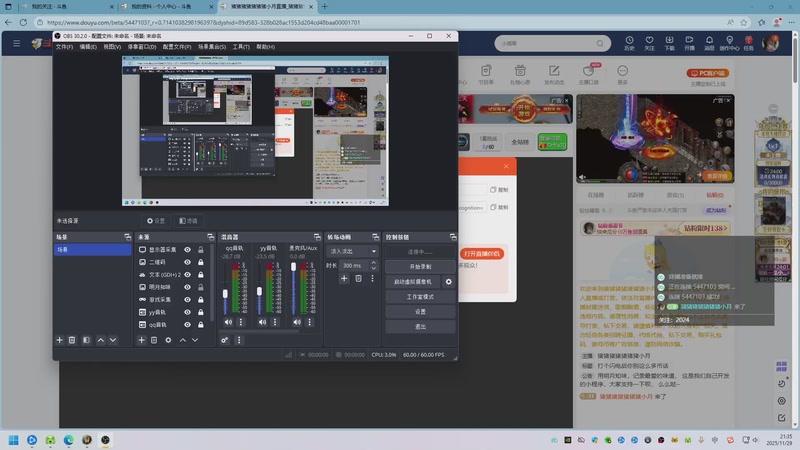This screenshot has width=800, height=450.
Task: Click 启动虚拟摄像机 button in OBS
Action: pos(413,282)
